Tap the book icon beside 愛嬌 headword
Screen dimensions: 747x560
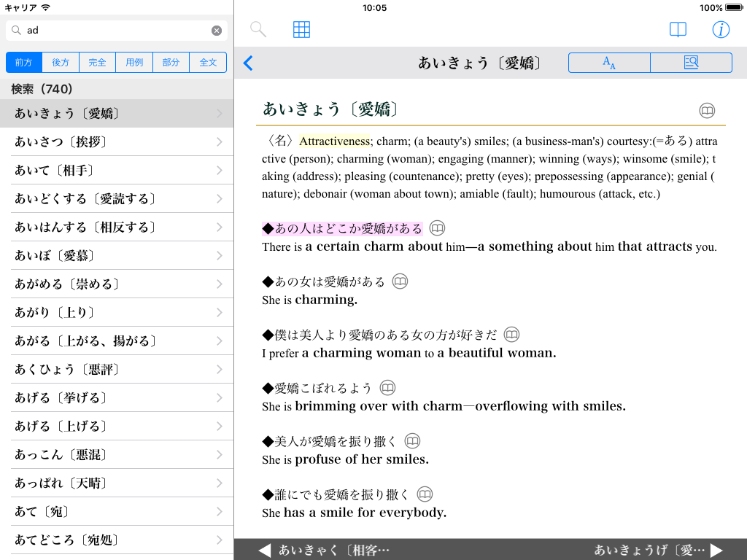(x=707, y=111)
